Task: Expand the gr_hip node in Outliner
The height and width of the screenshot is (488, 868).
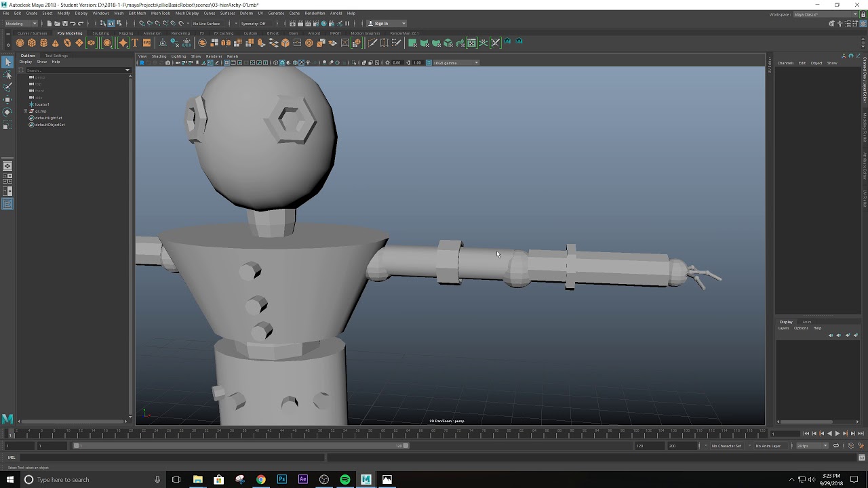Action: (x=26, y=111)
